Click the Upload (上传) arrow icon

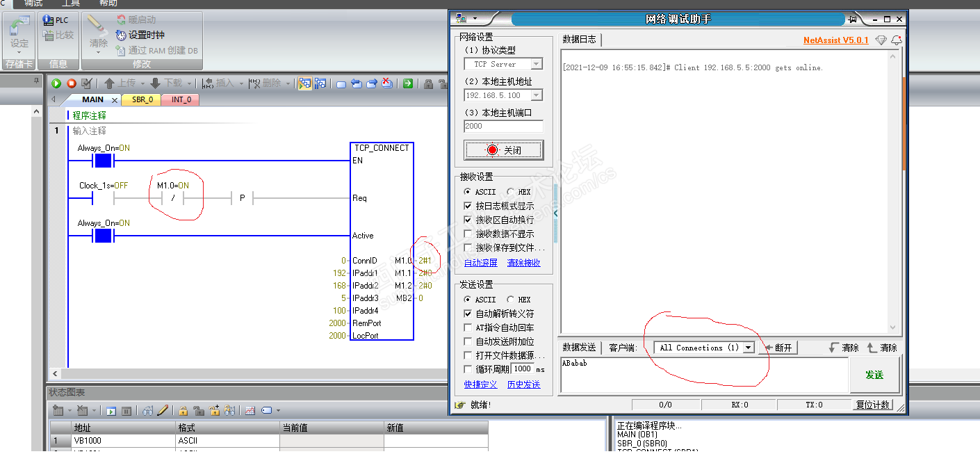pyautogui.click(x=109, y=83)
